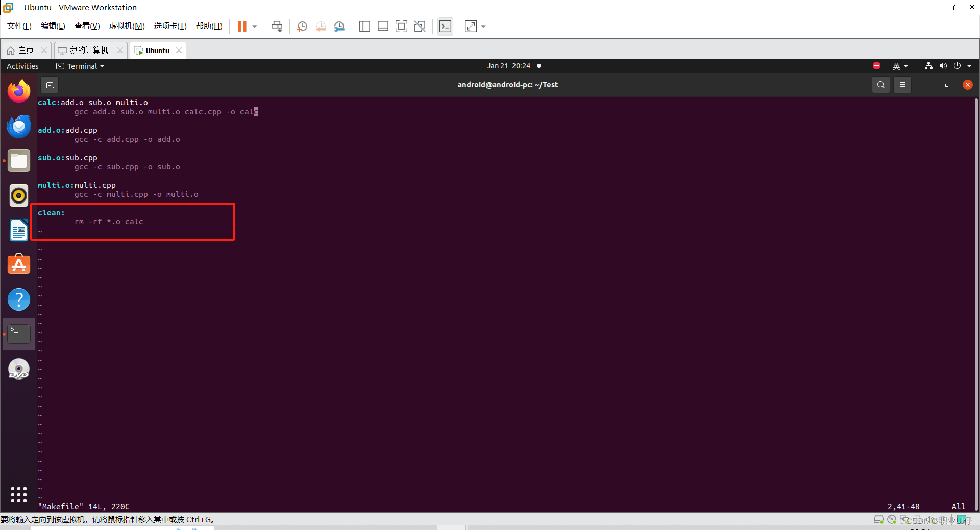Open the 帮助(H) menu
This screenshot has height=530, width=980.
pos(209,26)
